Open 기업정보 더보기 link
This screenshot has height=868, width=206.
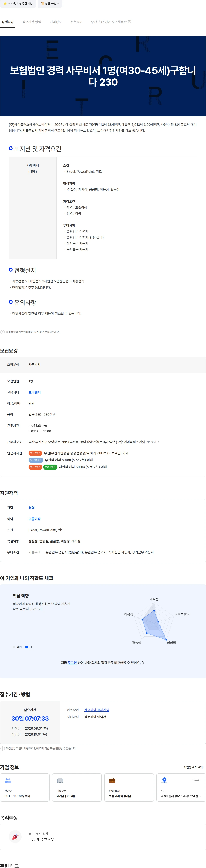(x=194, y=767)
